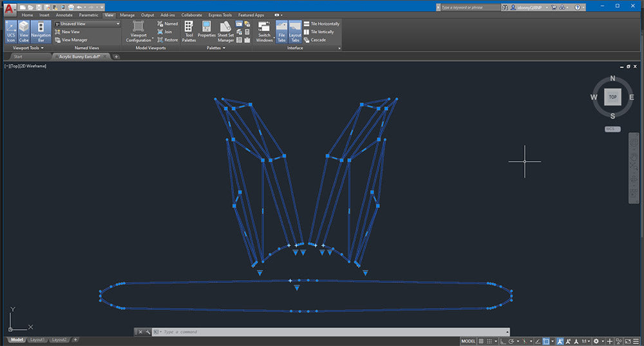
Task: Click the TOP face of the ViewCube
Action: 612,97
